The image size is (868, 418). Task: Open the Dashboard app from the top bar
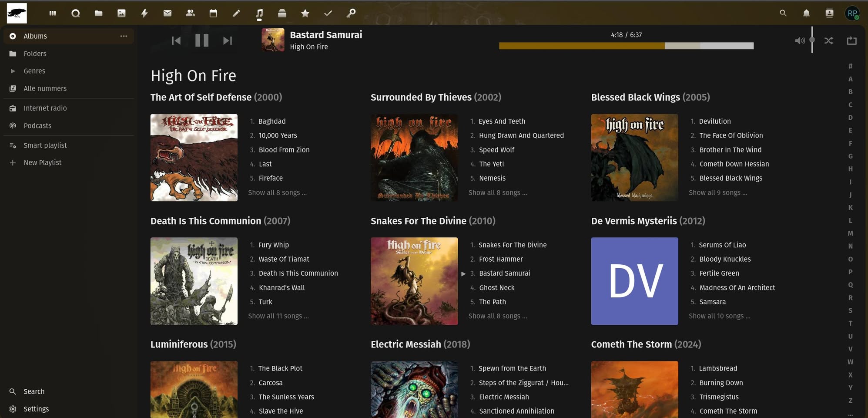coord(53,13)
